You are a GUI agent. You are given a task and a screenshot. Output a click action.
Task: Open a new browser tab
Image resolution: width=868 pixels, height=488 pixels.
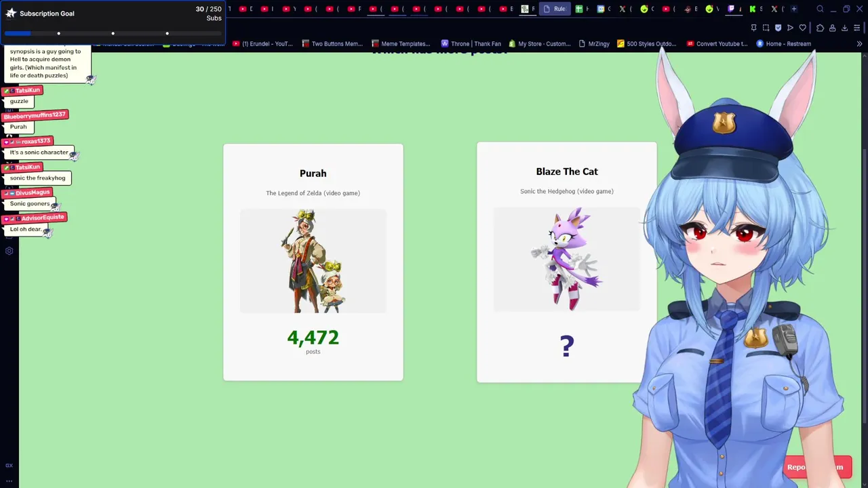tap(794, 9)
